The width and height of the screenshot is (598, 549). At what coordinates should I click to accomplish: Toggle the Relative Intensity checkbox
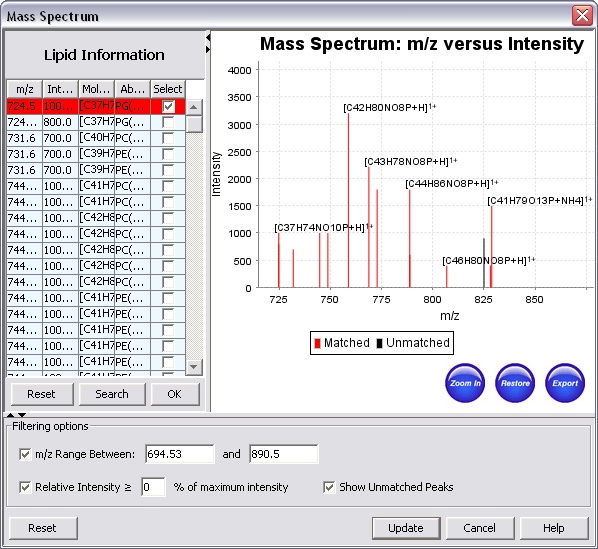coord(25,487)
